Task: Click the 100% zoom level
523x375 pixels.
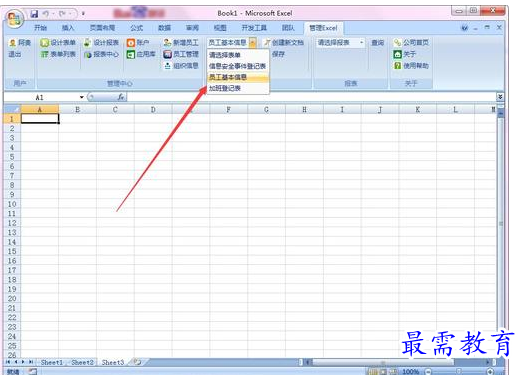Action: point(411,371)
